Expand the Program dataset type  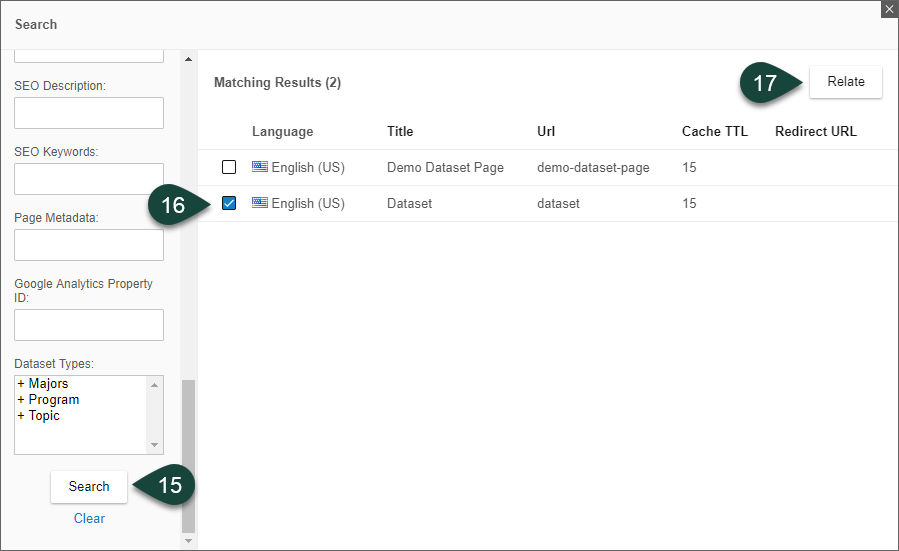coord(21,400)
